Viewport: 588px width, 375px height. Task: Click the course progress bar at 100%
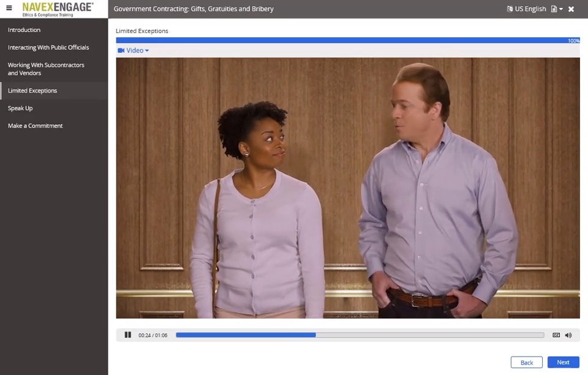click(348, 40)
